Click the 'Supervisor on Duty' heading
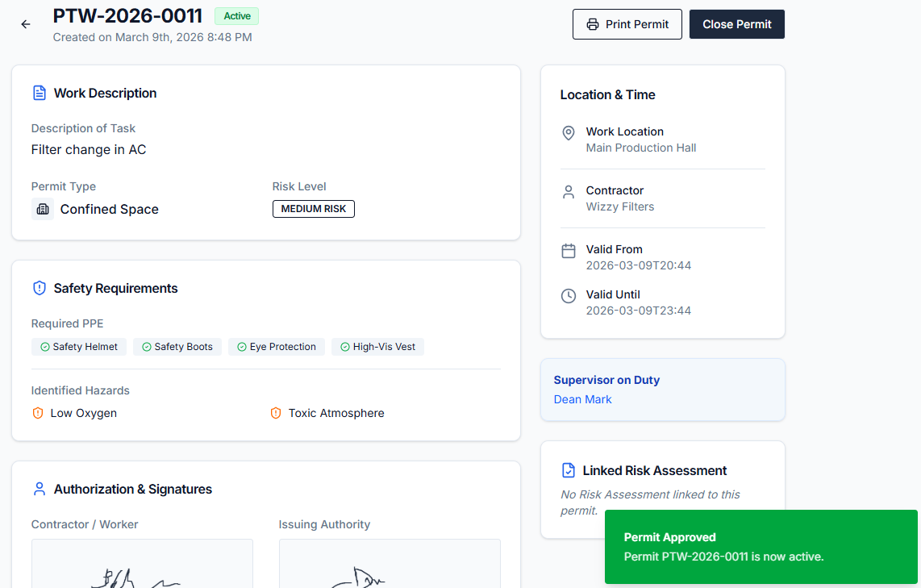The image size is (921, 588). click(606, 380)
